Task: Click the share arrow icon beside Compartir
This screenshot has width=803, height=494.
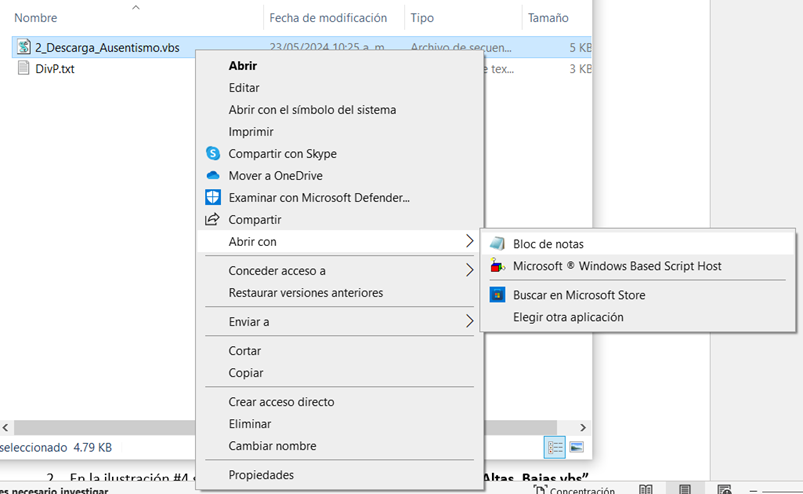Action: coord(212,220)
